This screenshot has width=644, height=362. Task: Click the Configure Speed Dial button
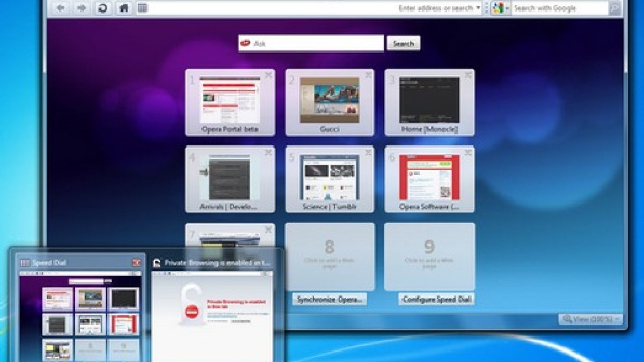coord(436,299)
